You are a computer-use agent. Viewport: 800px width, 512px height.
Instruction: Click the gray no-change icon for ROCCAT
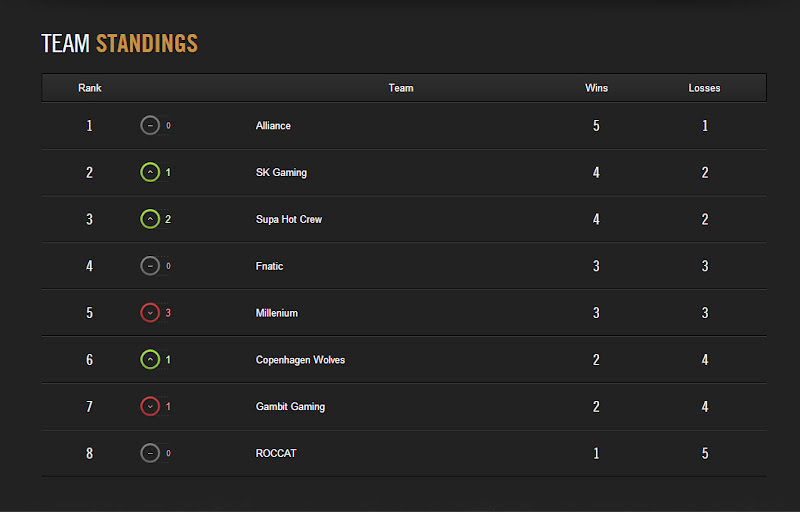(150, 453)
